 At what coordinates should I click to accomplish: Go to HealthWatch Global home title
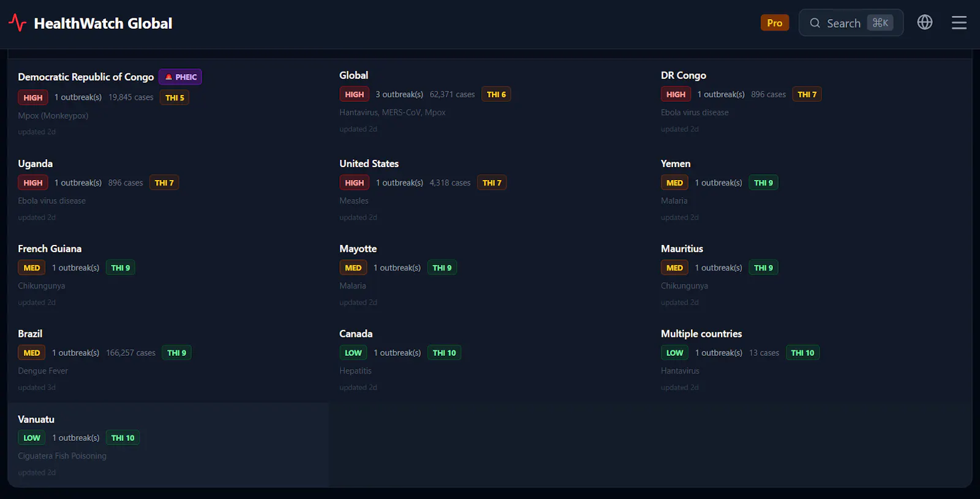[103, 23]
